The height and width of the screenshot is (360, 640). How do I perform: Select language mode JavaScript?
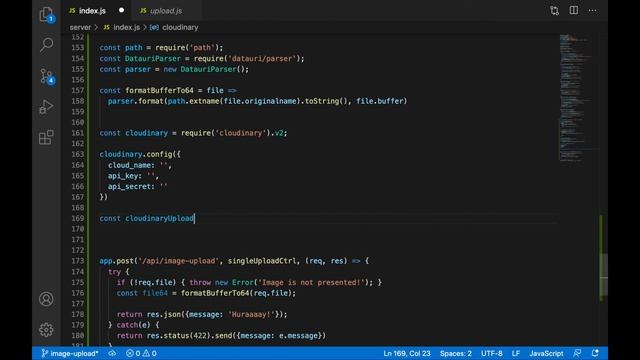click(x=546, y=353)
